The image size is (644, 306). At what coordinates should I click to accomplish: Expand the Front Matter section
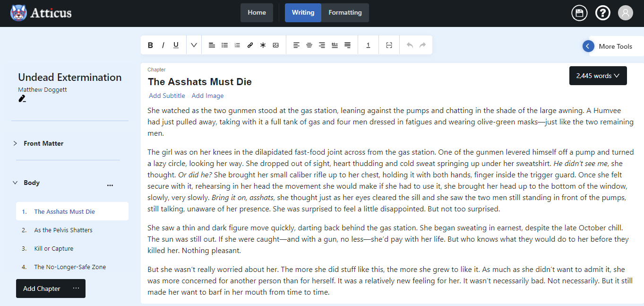pyautogui.click(x=15, y=143)
